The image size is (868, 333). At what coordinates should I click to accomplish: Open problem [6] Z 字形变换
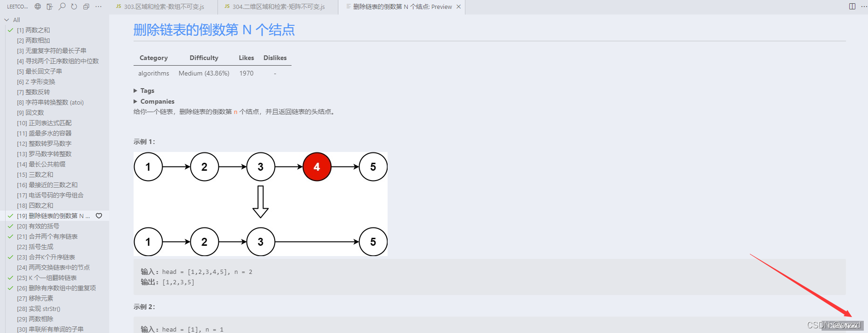pyautogui.click(x=36, y=82)
